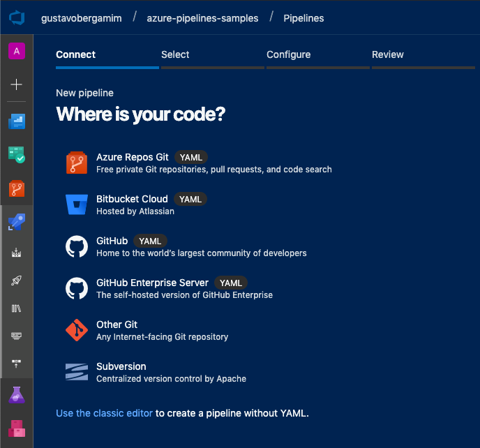Image resolution: width=480 pixels, height=448 pixels.
Task: Click the Other Git diamond icon
Action: (x=77, y=330)
